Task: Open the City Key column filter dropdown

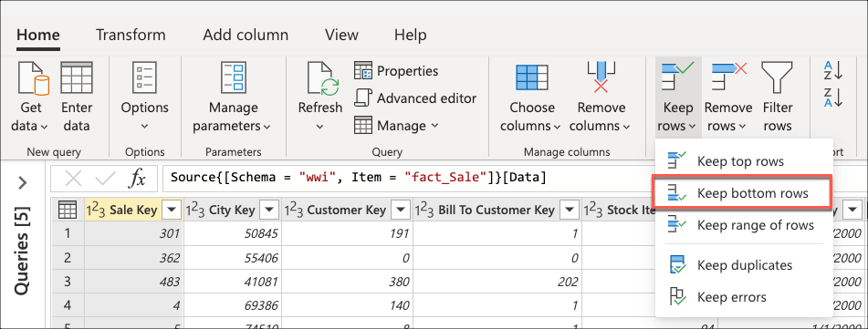Action: [269, 211]
